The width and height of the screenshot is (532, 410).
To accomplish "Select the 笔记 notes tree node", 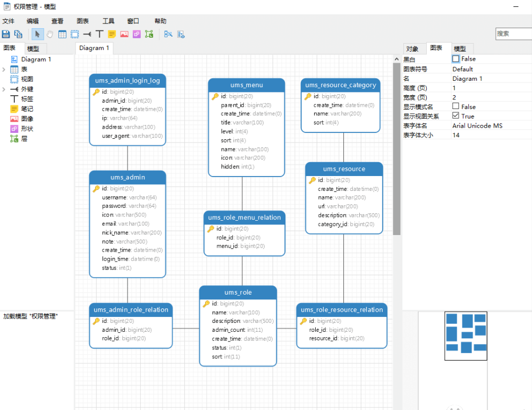I will click(27, 109).
